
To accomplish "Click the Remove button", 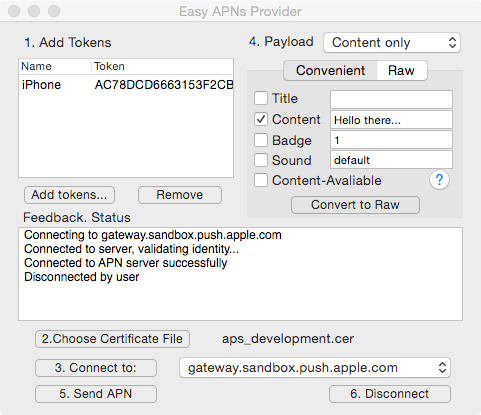I will 180,195.
